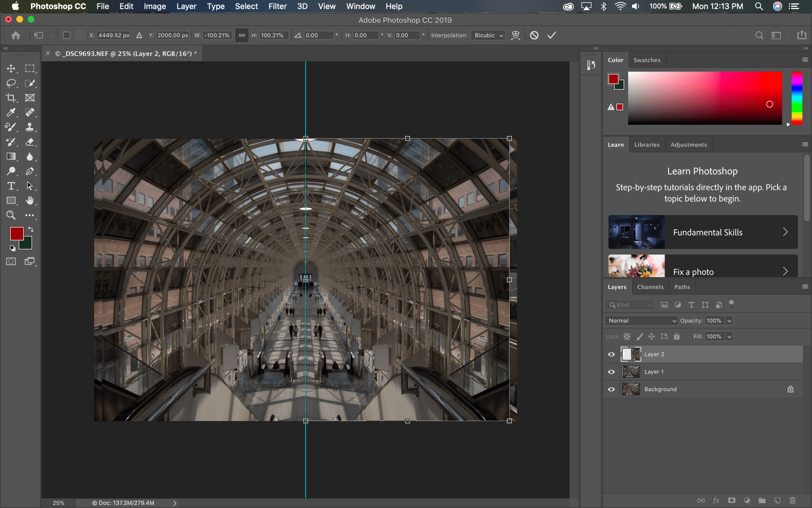The width and height of the screenshot is (812, 508).
Task: Click the red foreground color swatch
Action: [16, 233]
